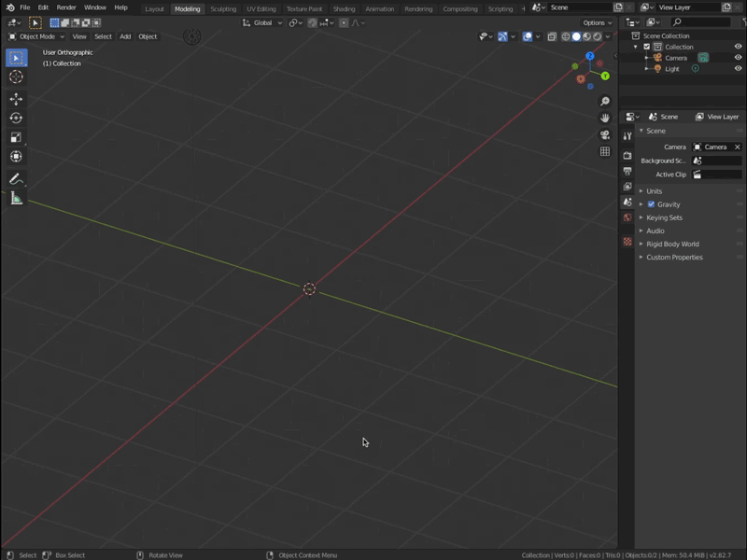The image size is (747, 560).
Task: Click the outliner filter funnel icon
Action: point(743,22)
